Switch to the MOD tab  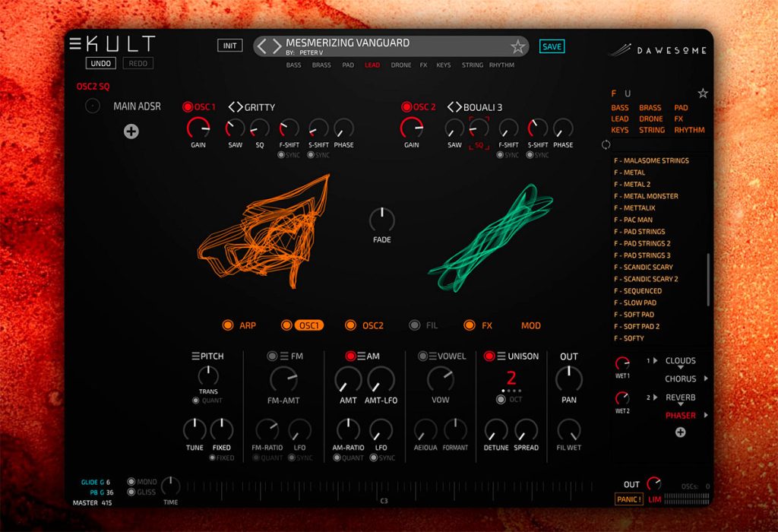click(x=530, y=325)
